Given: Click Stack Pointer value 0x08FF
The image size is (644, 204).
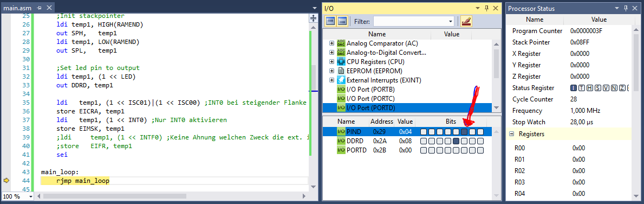Looking at the screenshot, I should pos(580,42).
